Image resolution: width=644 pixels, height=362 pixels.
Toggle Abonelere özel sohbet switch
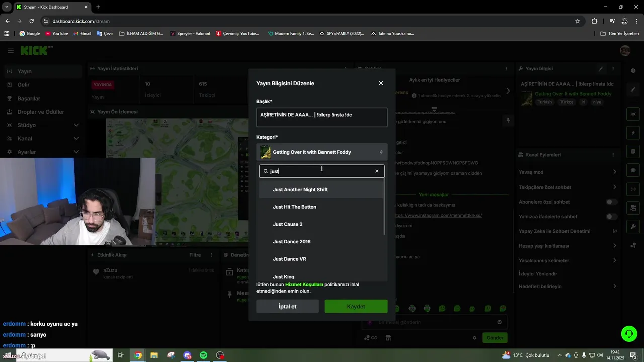click(x=611, y=202)
